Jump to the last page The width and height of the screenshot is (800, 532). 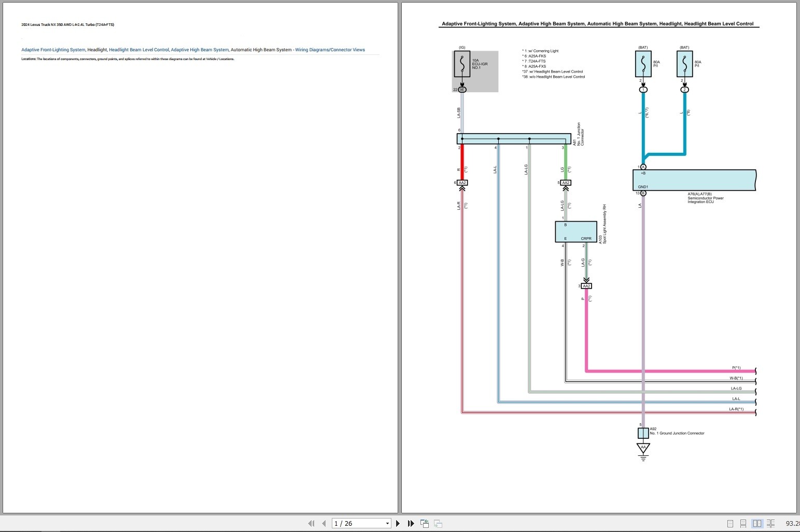click(411, 523)
